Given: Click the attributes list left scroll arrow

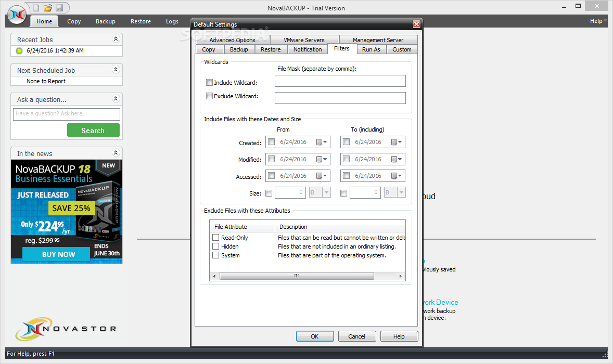Looking at the screenshot, I should click(214, 276).
